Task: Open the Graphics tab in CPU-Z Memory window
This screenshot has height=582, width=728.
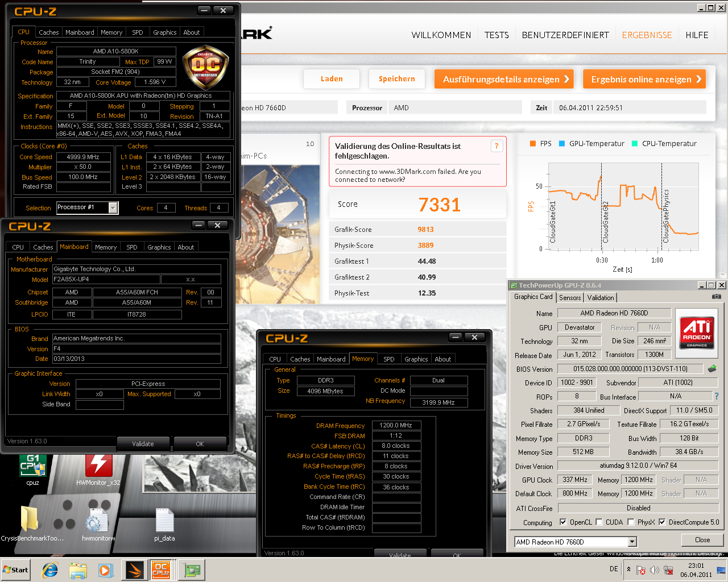Action: (416, 359)
